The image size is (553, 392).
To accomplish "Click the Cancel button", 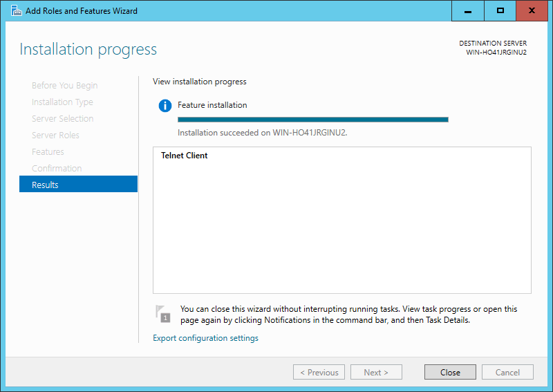I will (507, 372).
